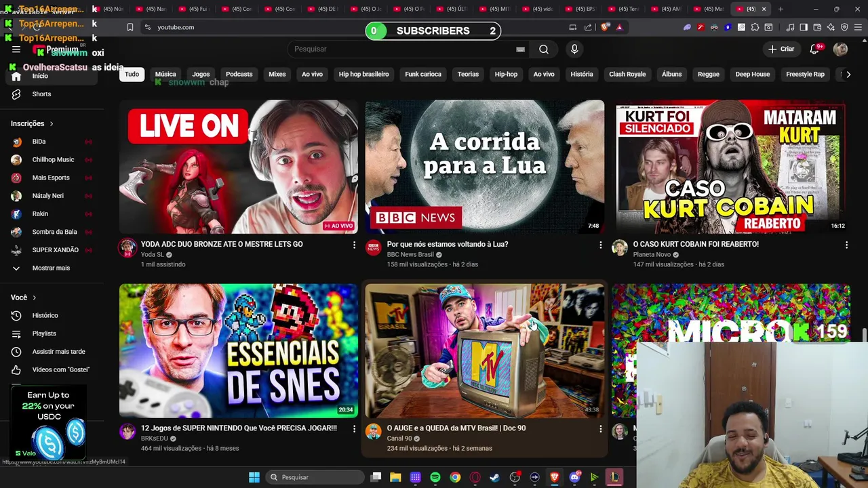Start voice search with the microphone icon
This screenshot has width=868, height=488.
pyautogui.click(x=574, y=49)
